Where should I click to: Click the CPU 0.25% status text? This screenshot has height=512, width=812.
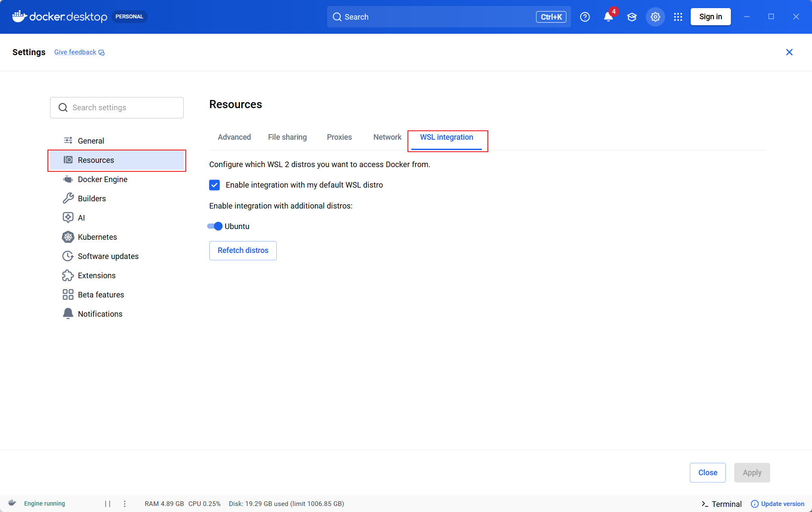pyautogui.click(x=204, y=504)
